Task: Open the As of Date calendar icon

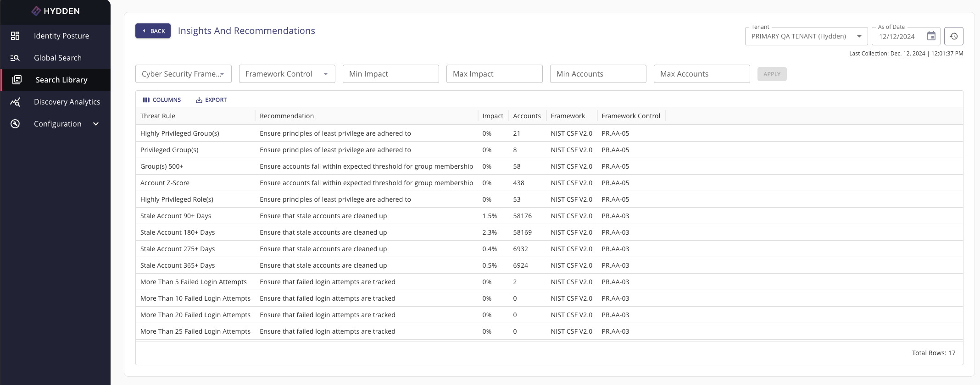Action: coord(931,36)
